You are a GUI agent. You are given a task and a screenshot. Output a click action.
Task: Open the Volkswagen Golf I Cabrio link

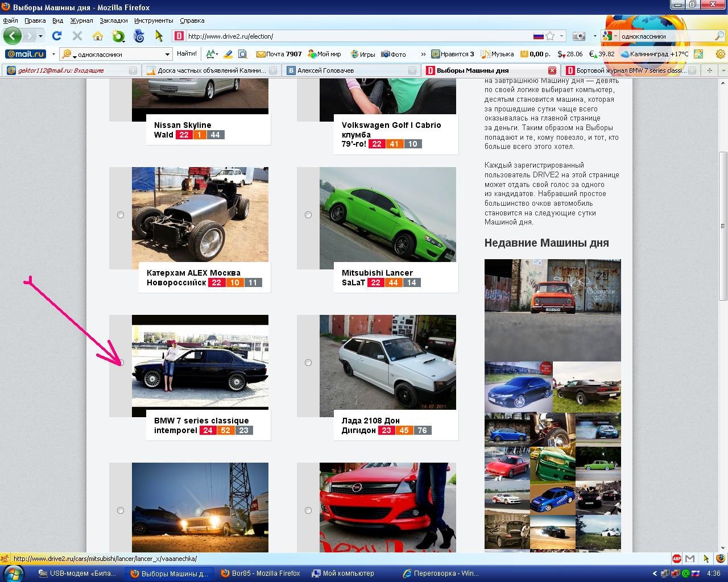[x=391, y=134]
